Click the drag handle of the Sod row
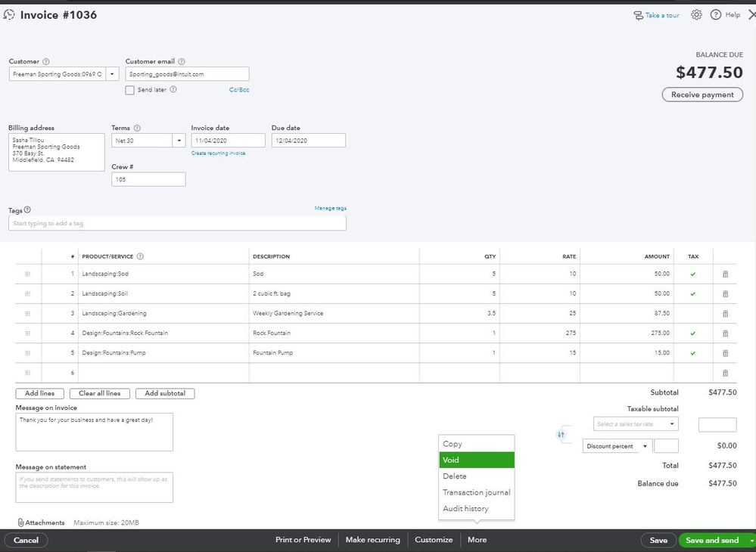The height and width of the screenshot is (552, 756). (27, 274)
